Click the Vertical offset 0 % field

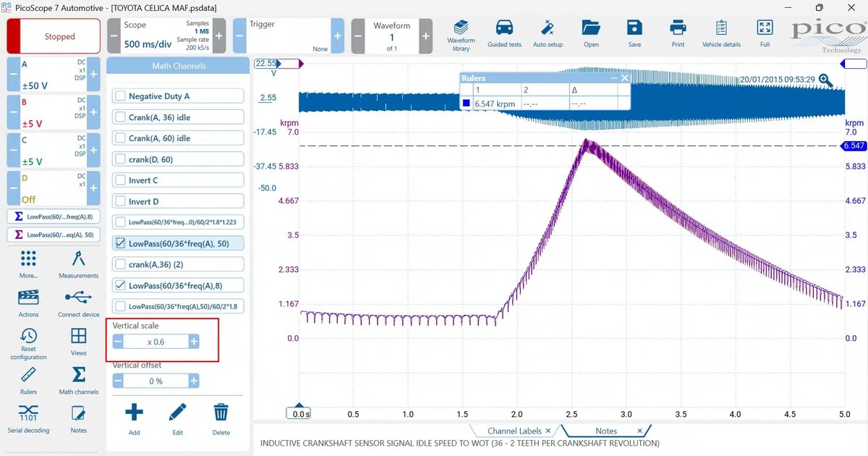(156, 381)
